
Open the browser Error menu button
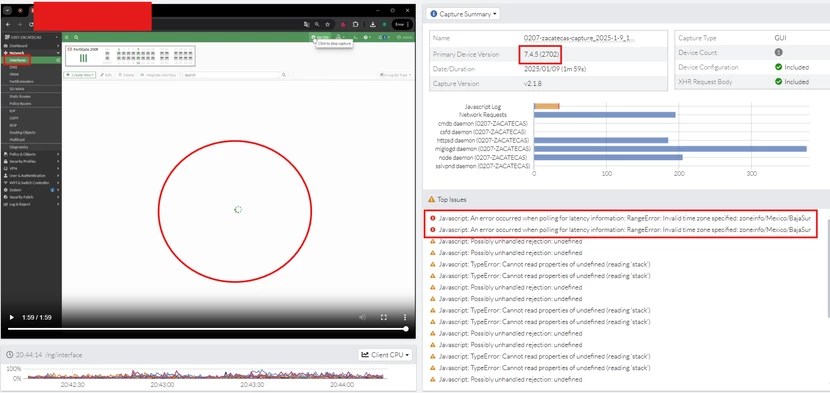[402, 24]
